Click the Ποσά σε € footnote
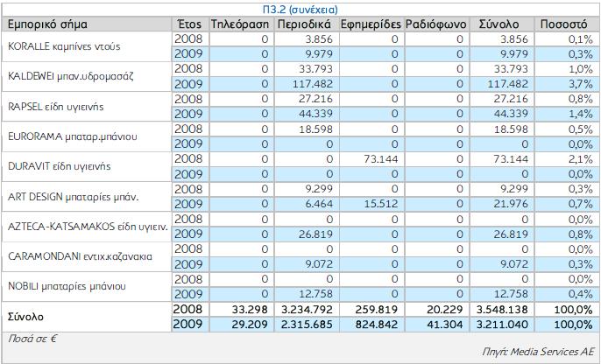This screenshot has width=601, height=364. [32, 339]
